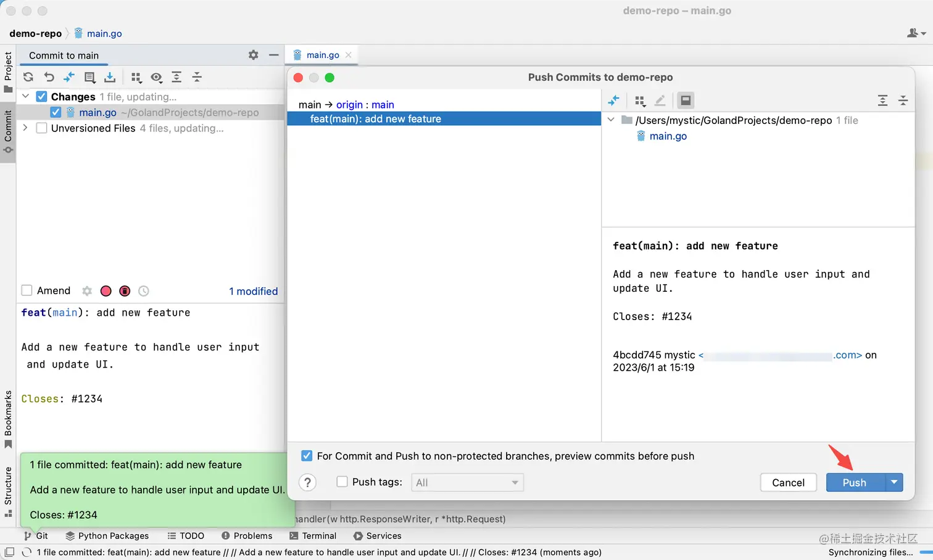Open the Git tool window tab

pos(36,536)
